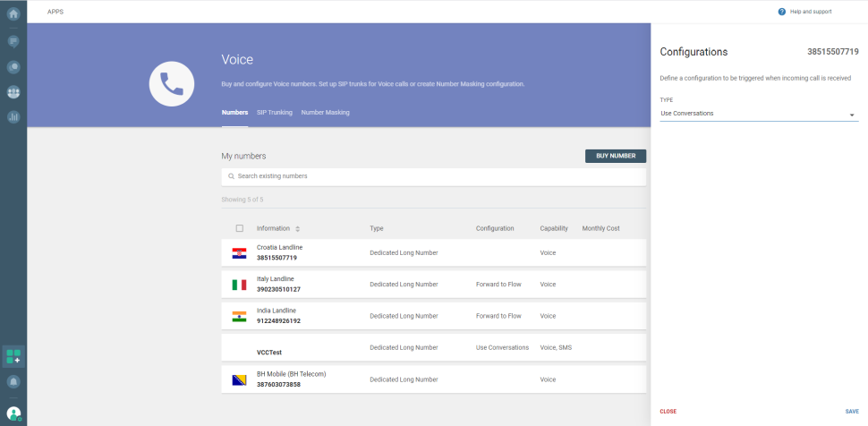Screen dimensions: 868x426
Task: Select the Numbers tab
Action: point(234,113)
